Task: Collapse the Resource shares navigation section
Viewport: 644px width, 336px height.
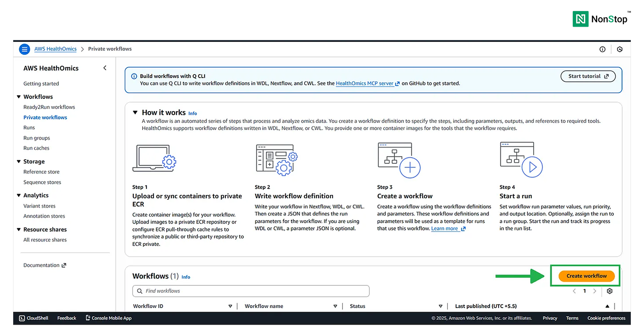Action: [x=19, y=230]
